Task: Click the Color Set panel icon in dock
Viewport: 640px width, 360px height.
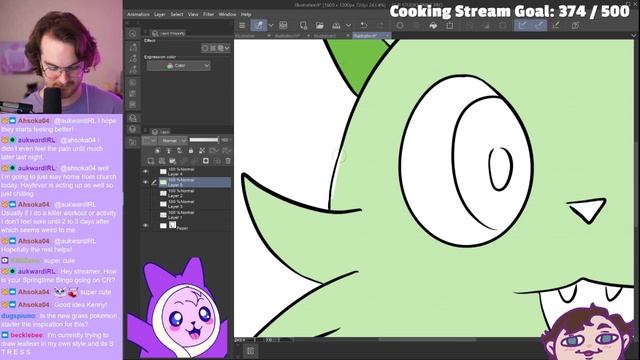Action: [133, 94]
